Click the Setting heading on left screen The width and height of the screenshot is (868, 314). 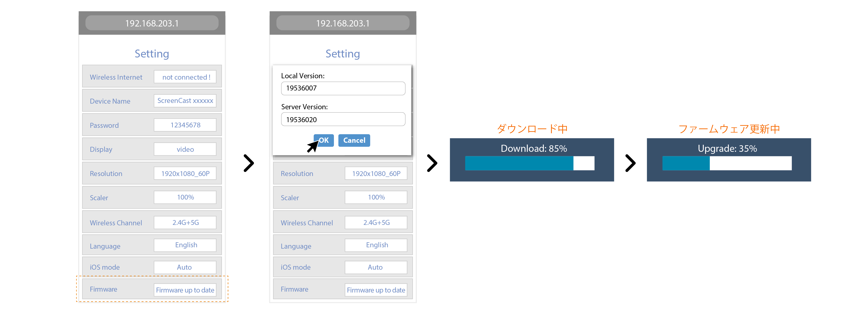point(152,54)
